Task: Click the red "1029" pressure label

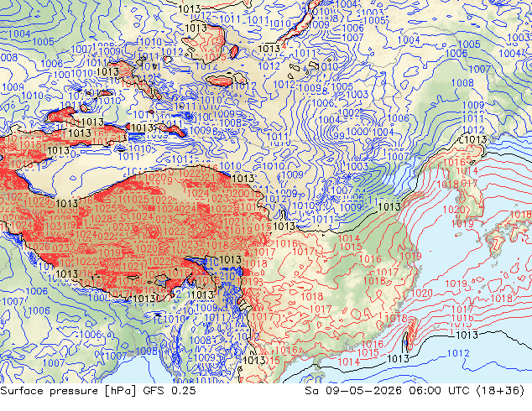Action: coord(39,201)
